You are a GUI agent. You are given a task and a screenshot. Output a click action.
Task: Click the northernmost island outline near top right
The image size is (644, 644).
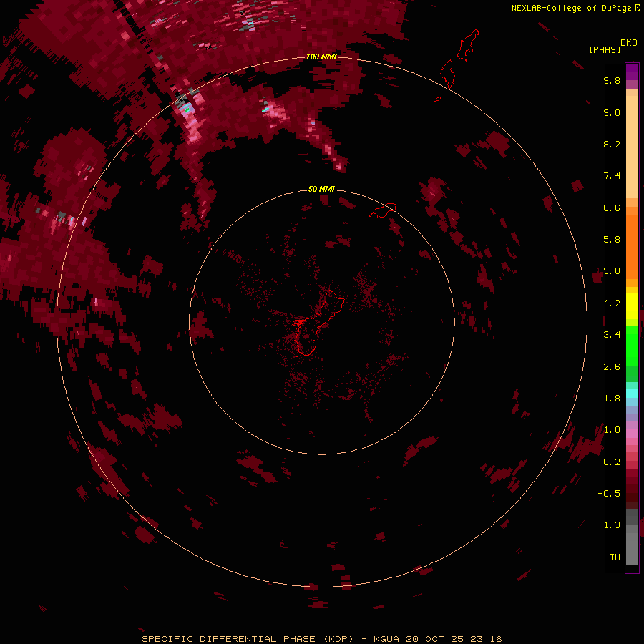tap(468, 45)
